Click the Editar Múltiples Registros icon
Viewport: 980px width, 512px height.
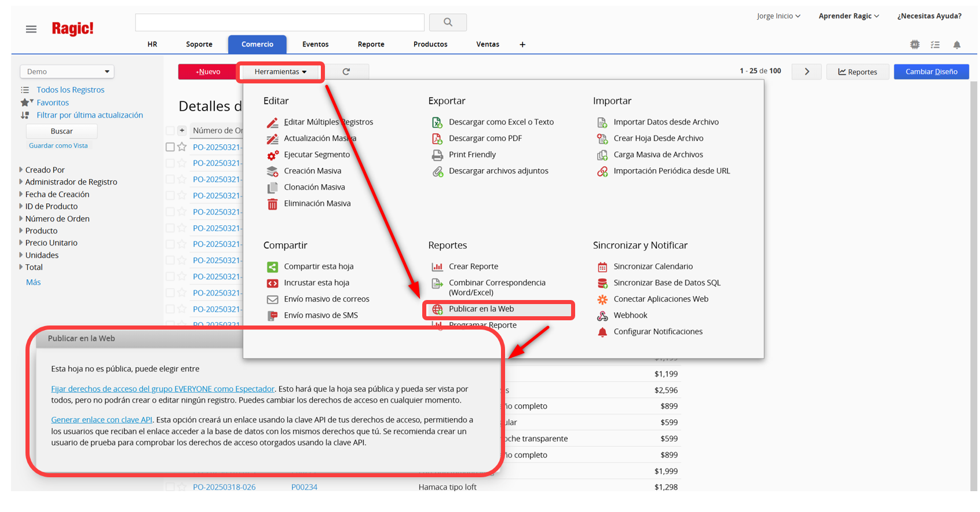[272, 122]
